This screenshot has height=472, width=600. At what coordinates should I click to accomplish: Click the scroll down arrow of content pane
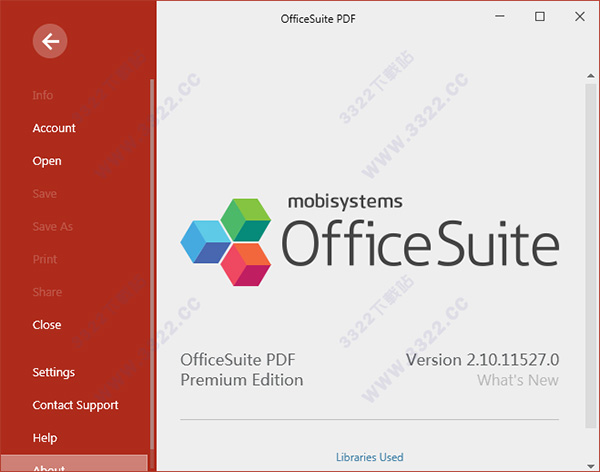point(591,466)
